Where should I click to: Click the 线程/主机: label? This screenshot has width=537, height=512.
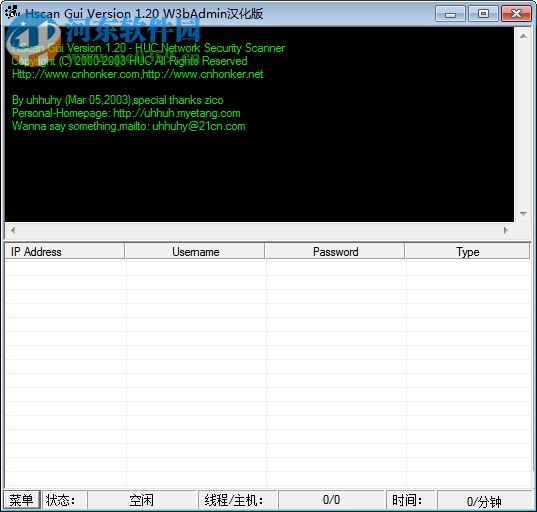[x=234, y=500]
